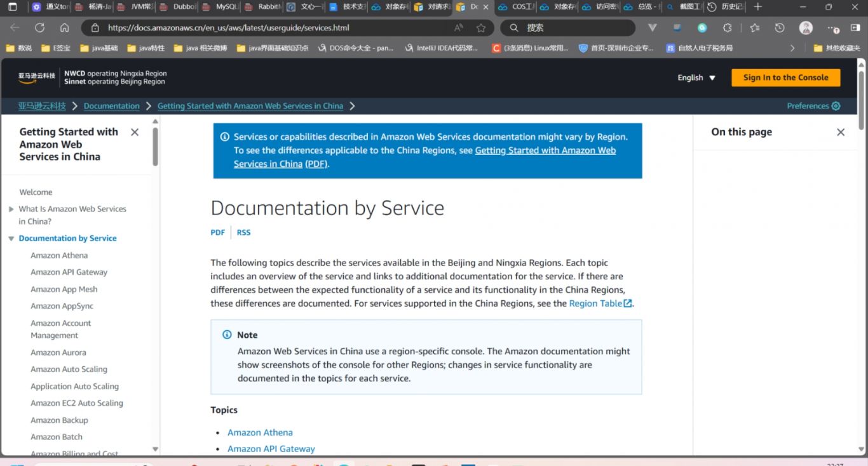The width and height of the screenshot is (868, 466).
Task: Open the RSS feed link
Action: (x=243, y=232)
